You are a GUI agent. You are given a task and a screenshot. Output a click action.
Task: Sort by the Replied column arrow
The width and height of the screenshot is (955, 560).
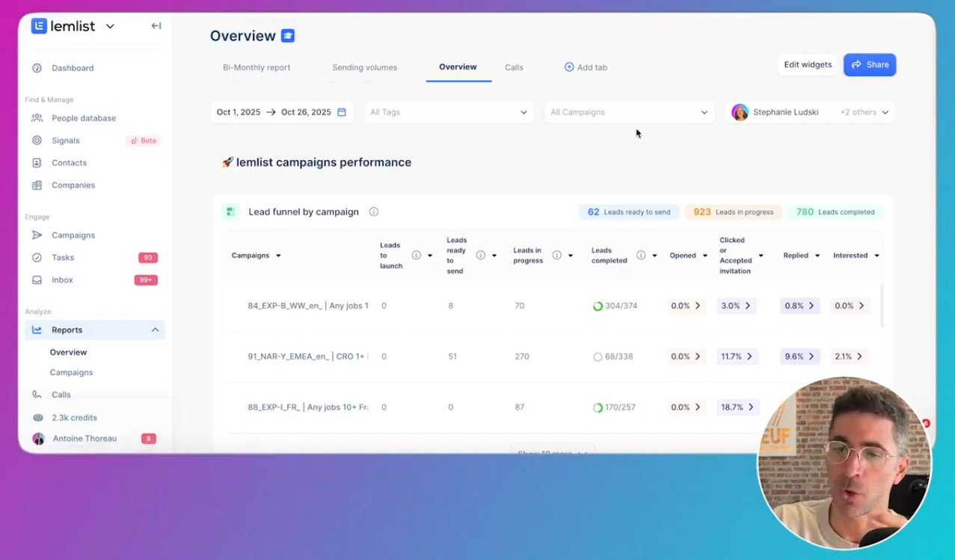click(x=817, y=256)
